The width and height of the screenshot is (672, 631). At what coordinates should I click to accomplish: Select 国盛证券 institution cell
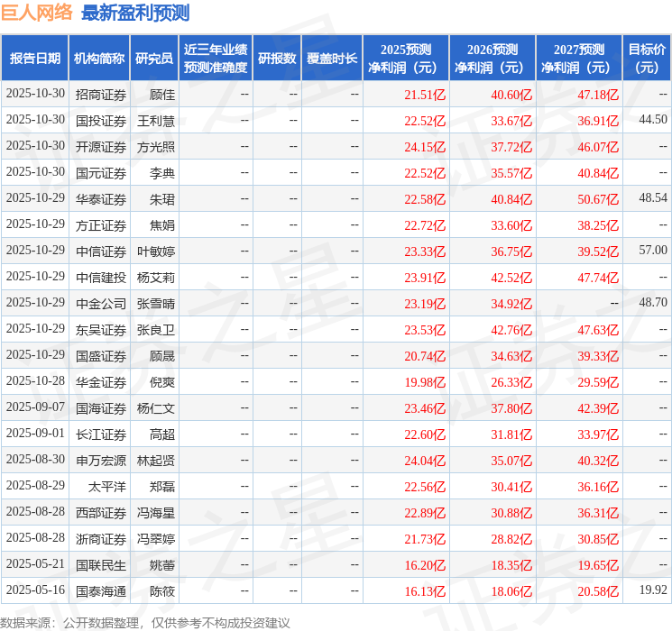[x=101, y=356]
